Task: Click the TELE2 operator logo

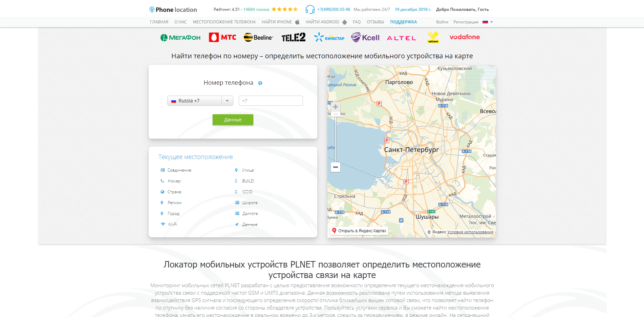Action: (294, 37)
